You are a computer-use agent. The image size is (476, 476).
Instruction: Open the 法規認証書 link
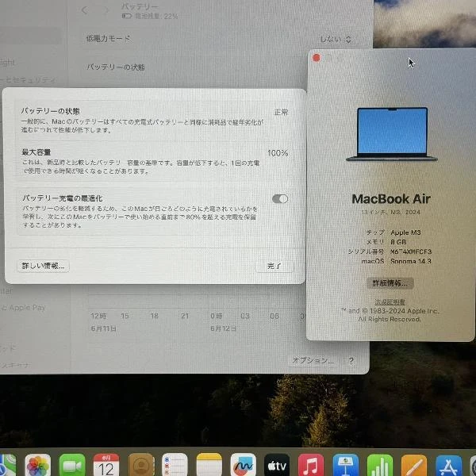coord(390,301)
